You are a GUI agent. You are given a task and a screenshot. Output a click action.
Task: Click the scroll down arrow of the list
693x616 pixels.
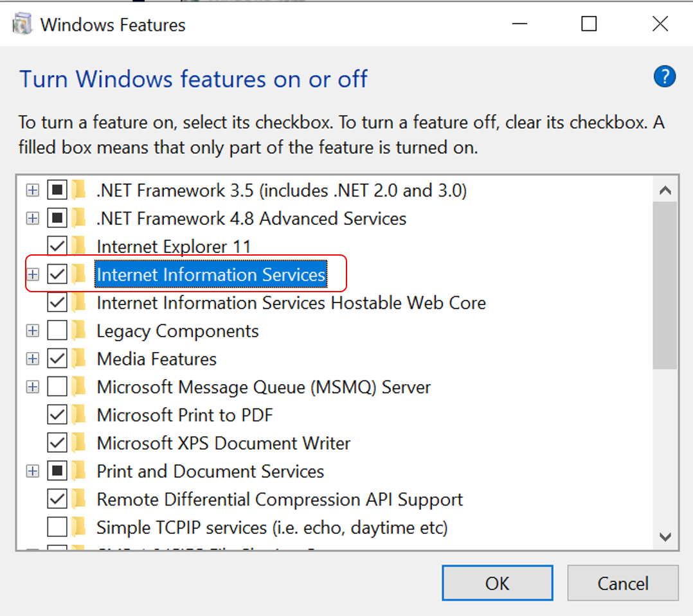click(665, 537)
